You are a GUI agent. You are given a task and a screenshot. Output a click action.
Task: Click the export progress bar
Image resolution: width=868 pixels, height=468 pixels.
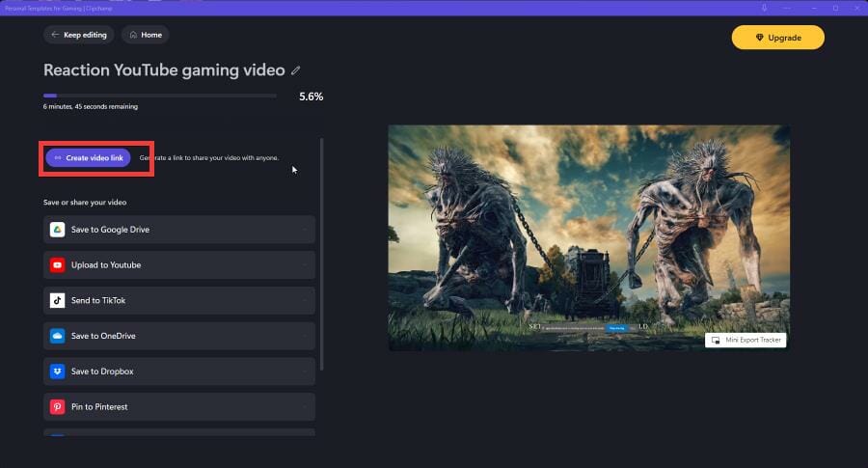160,96
